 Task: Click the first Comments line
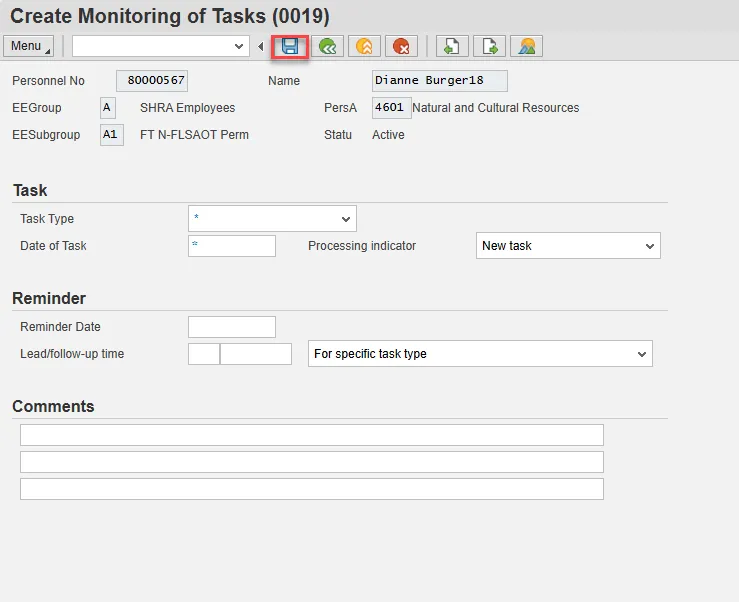[311, 435]
